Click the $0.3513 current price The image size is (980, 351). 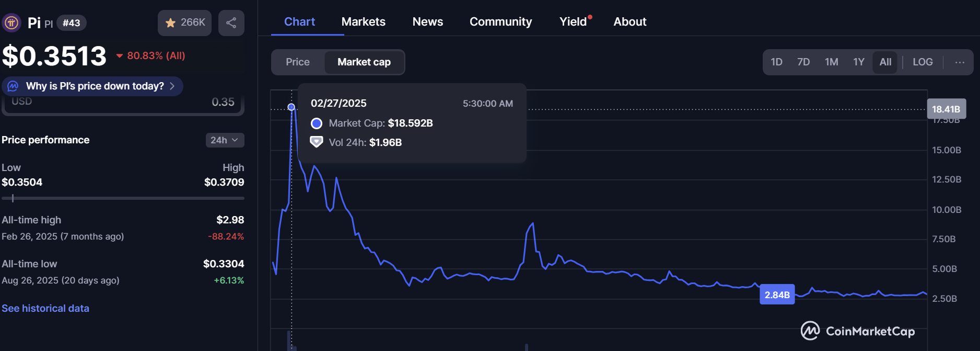pos(54,56)
